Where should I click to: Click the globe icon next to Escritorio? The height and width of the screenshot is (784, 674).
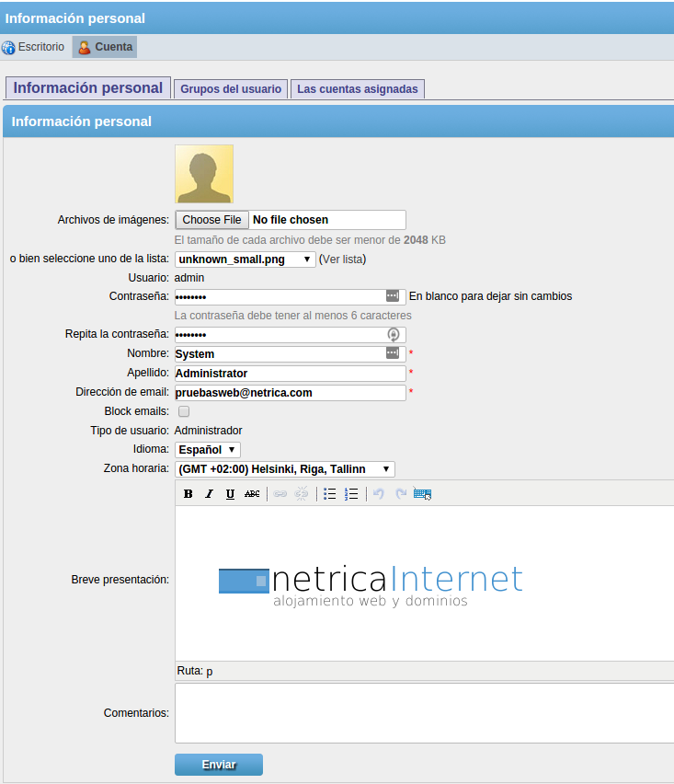pyautogui.click(x=8, y=48)
